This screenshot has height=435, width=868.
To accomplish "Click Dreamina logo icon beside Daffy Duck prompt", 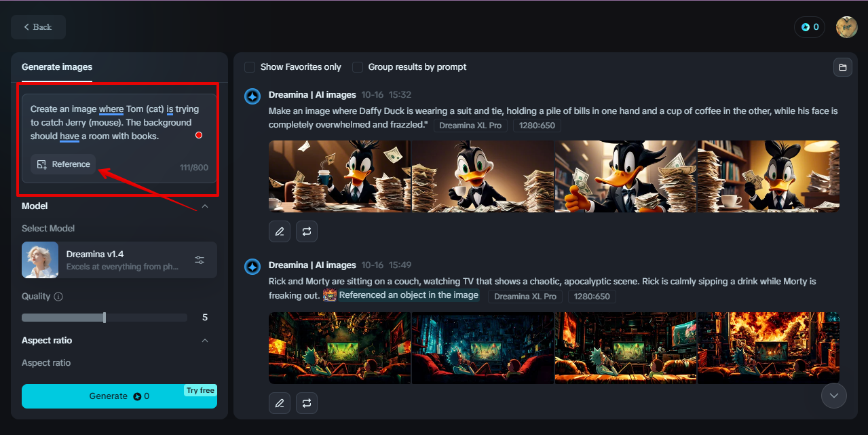I will 252,96.
